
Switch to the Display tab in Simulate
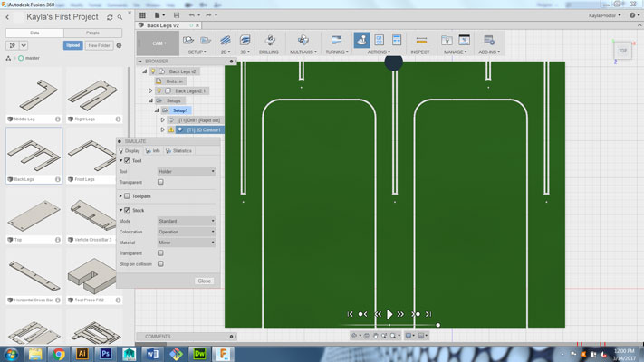point(130,150)
